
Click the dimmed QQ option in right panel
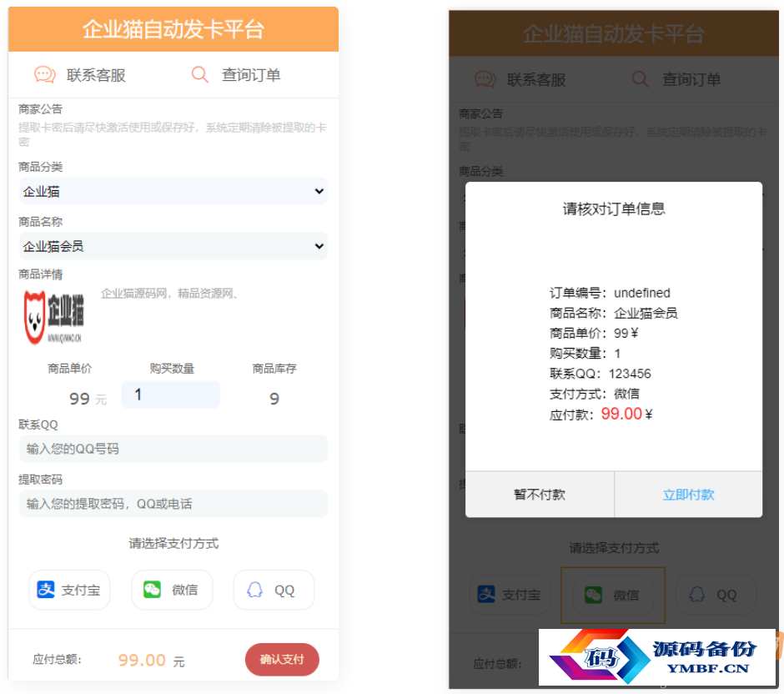[716, 595]
